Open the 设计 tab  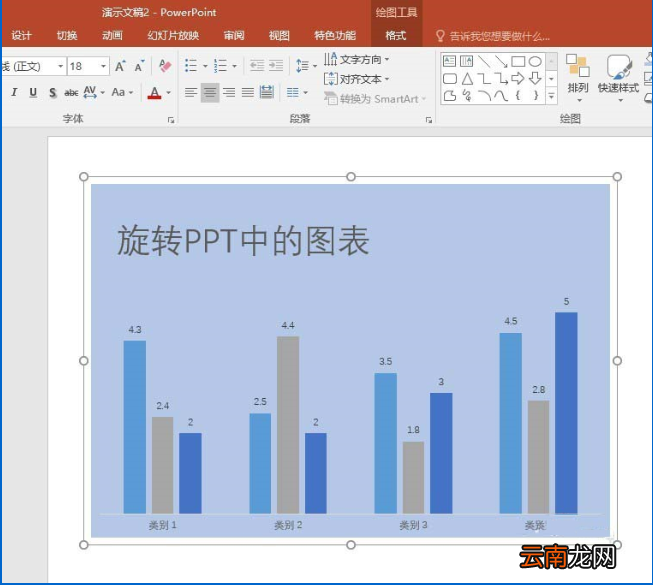[x=21, y=35]
